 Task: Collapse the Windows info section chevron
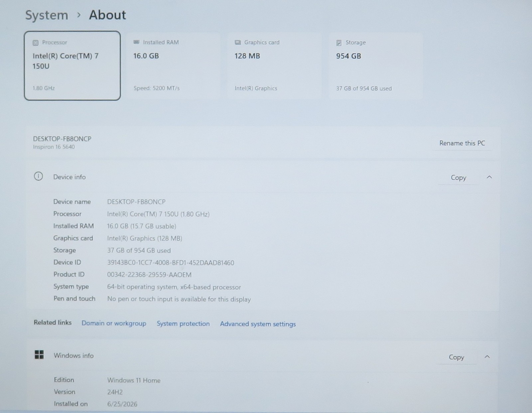487,357
